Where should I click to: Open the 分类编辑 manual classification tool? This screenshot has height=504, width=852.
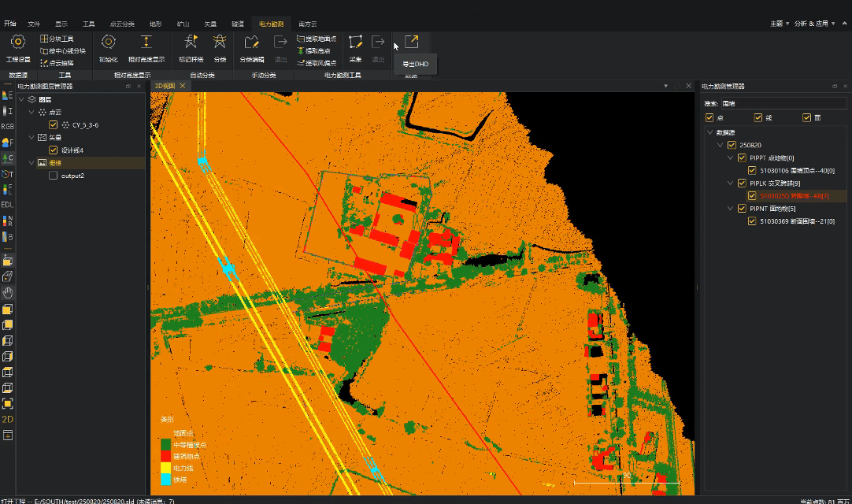pyautogui.click(x=251, y=43)
